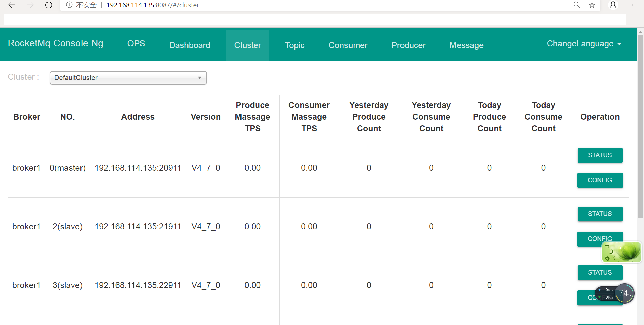
Task: Click the 3(slave) NO. cell
Action: click(x=67, y=285)
